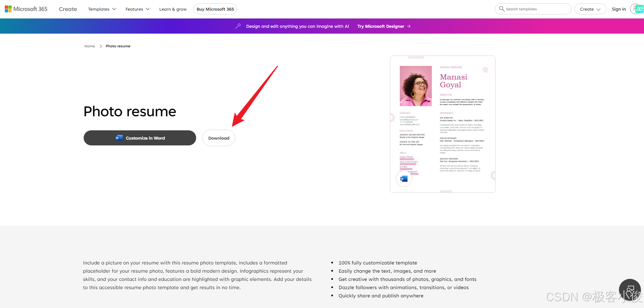The width and height of the screenshot is (644, 308).
Task: Click the arrow after Try Microsoft Designer
Action: [409, 26]
